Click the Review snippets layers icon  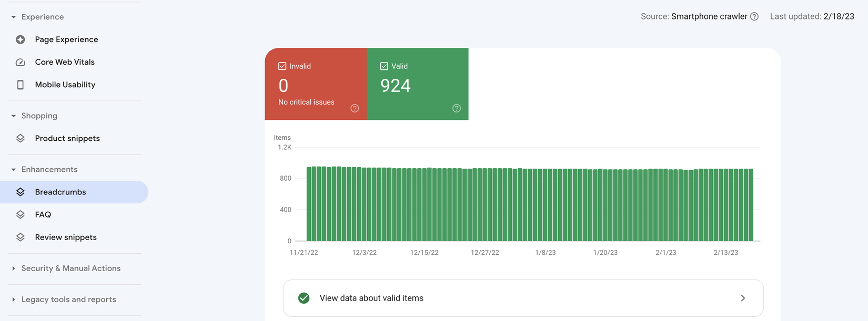tap(21, 237)
